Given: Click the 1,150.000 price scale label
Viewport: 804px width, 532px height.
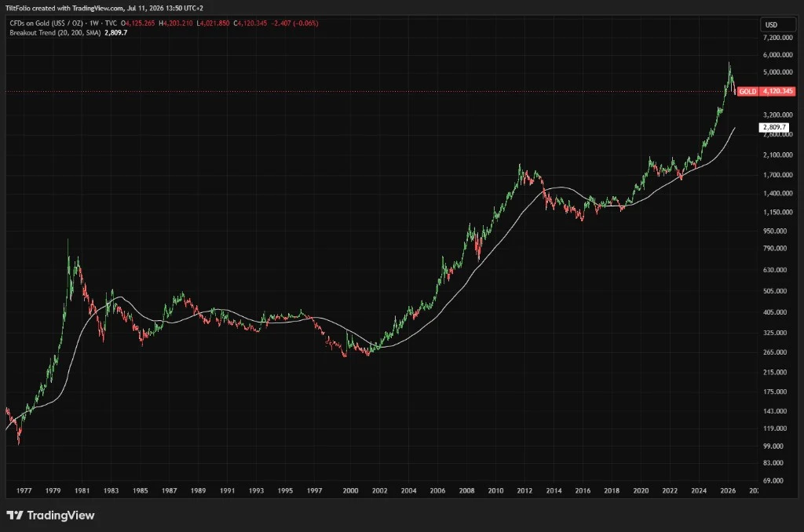Looking at the screenshot, I should pyautogui.click(x=778, y=212).
